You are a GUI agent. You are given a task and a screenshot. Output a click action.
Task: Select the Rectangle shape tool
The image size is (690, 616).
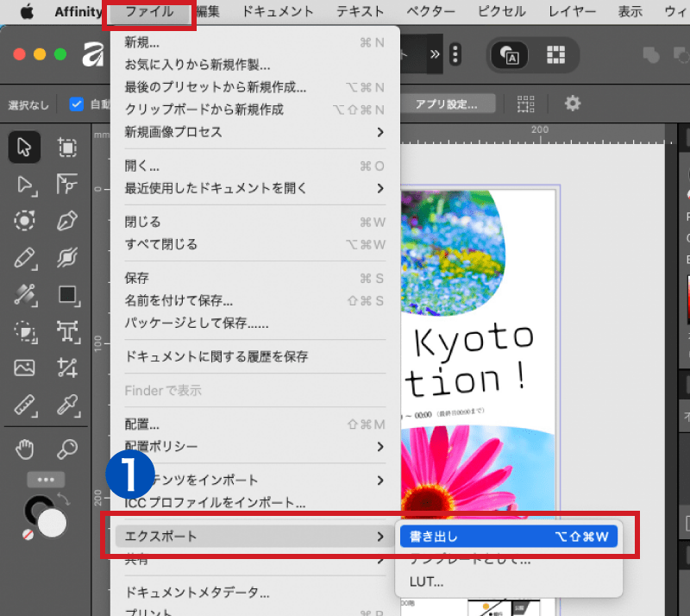click(69, 295)
